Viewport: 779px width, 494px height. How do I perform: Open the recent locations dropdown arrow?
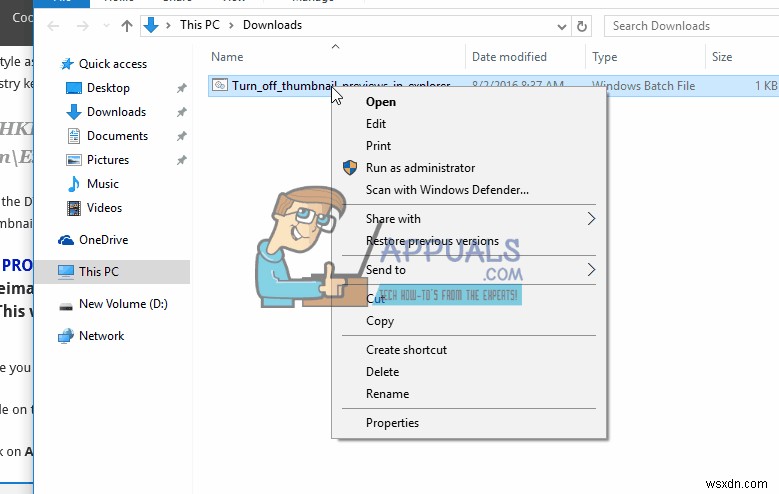(x=106, y=26)
